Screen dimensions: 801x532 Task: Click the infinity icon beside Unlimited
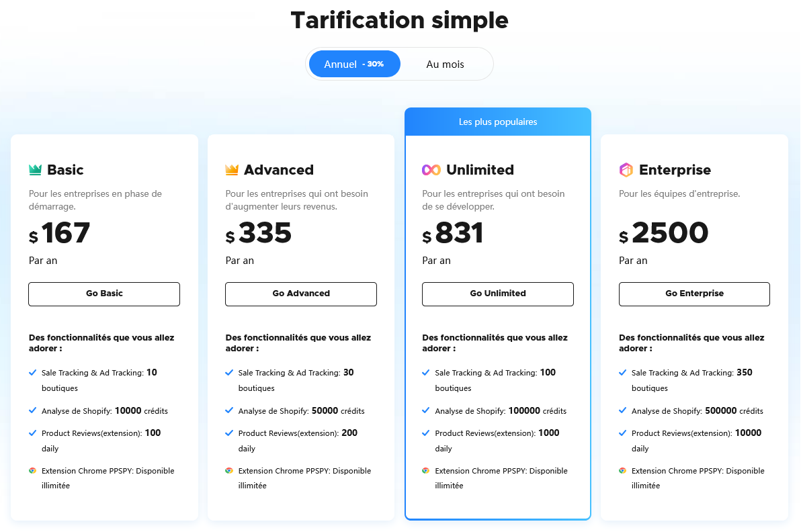[431, 170]
